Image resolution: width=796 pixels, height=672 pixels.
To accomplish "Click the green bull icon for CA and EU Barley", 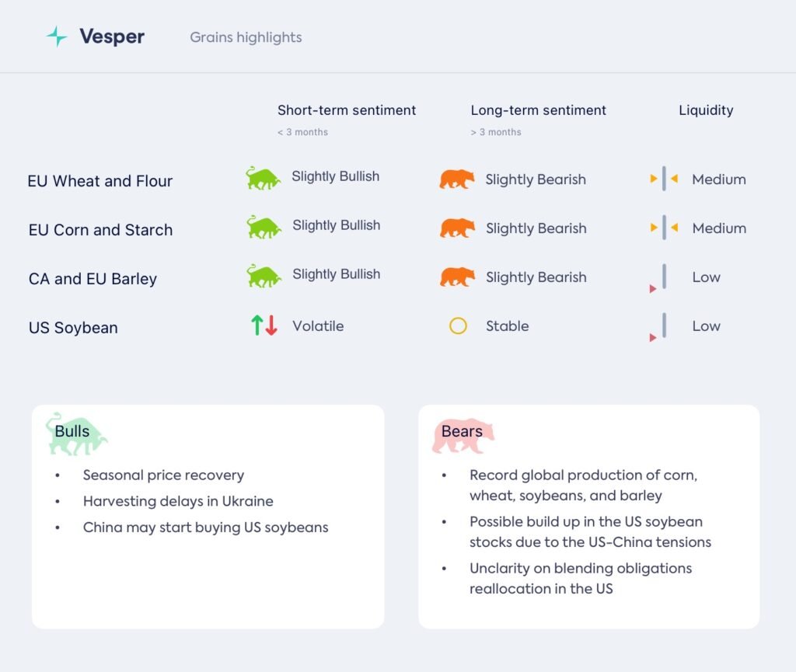I will (x=263, y=276).
